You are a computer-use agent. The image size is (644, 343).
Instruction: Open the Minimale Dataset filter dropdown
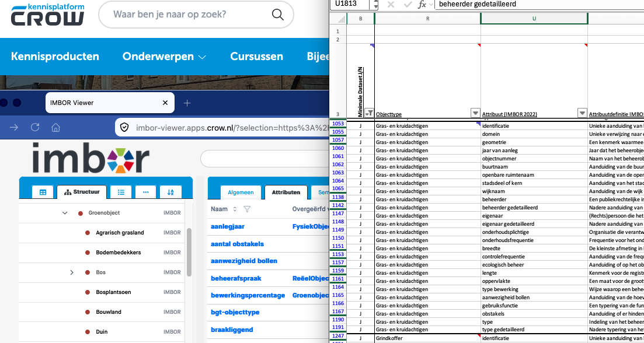(370, 113)
